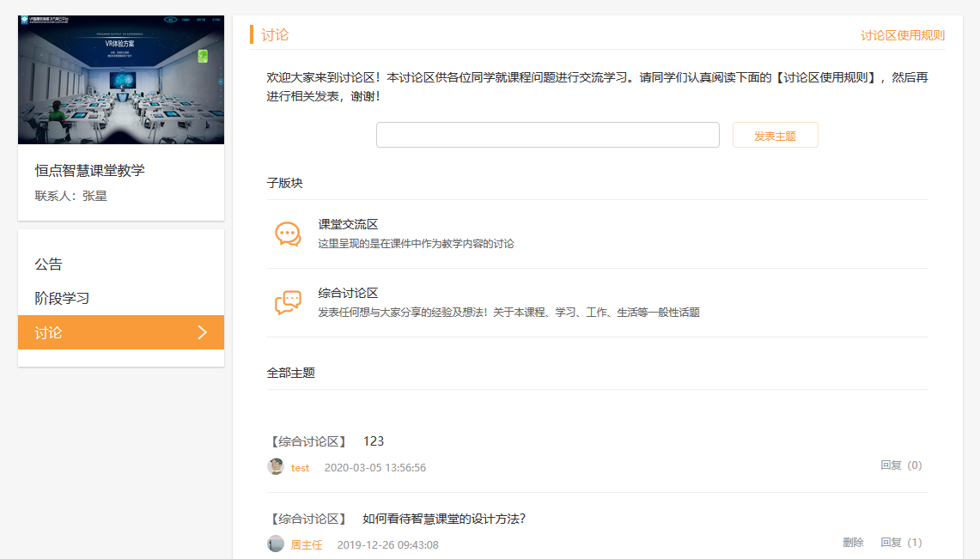
Task: Click the 课堂交流区 chat bubble icon
Action: pyautogui.click(x=288, y=234)
